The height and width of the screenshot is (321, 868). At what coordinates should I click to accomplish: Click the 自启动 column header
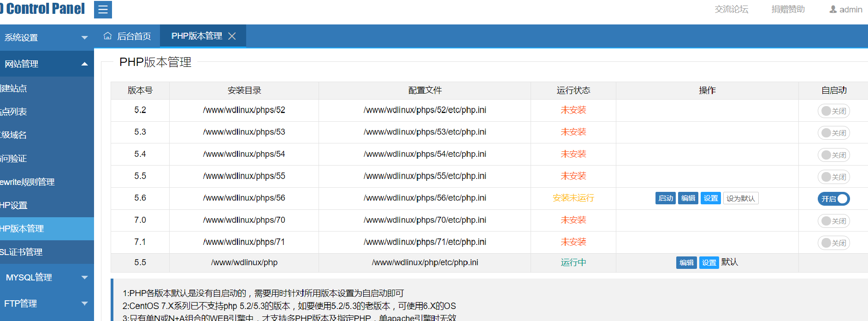coord(834,90)
